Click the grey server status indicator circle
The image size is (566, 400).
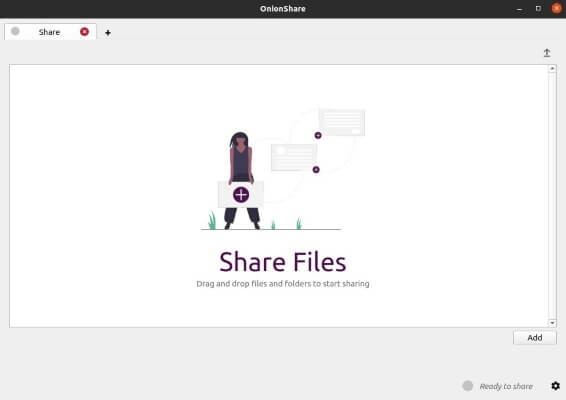pos(467,386)
